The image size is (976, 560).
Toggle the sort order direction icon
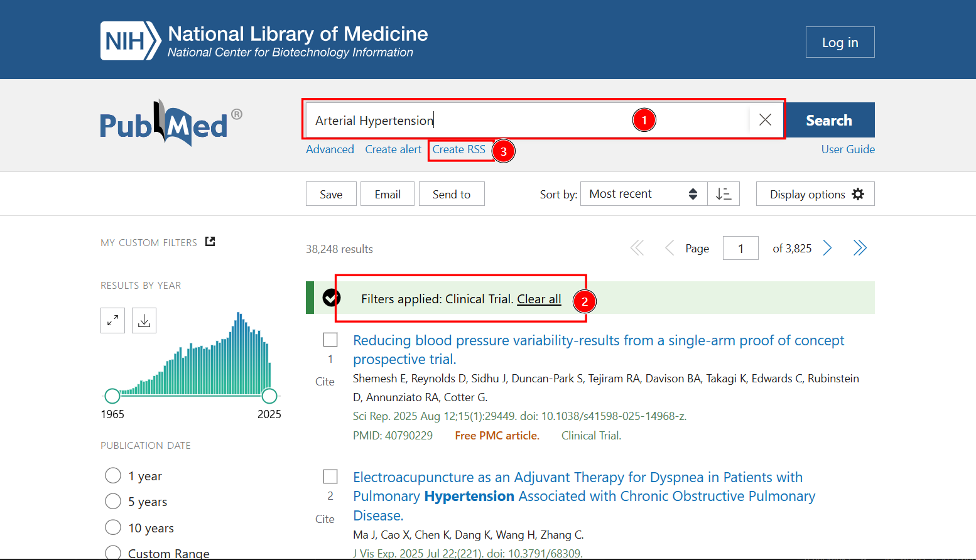[724, 194]
